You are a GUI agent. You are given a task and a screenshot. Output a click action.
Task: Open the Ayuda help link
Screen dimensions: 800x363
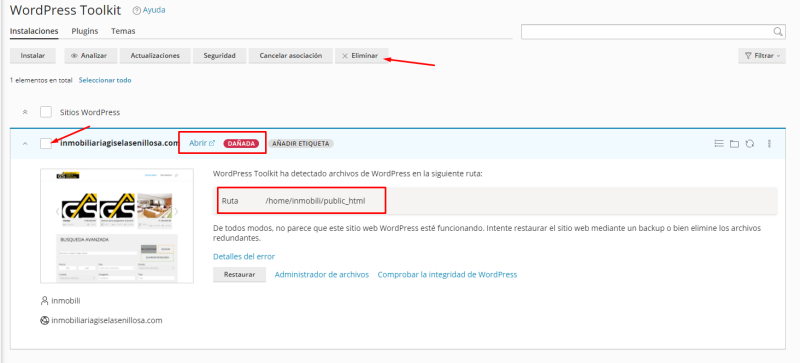(x=149, y=10)
